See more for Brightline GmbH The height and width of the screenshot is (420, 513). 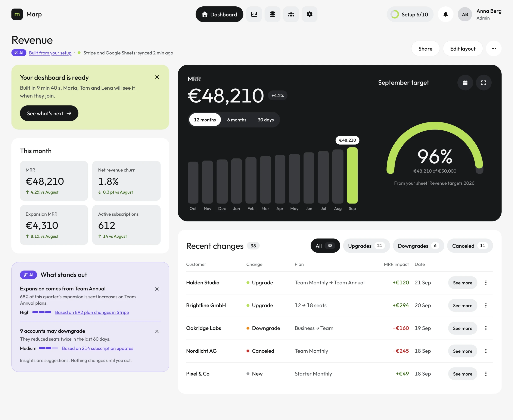[462, 305]
